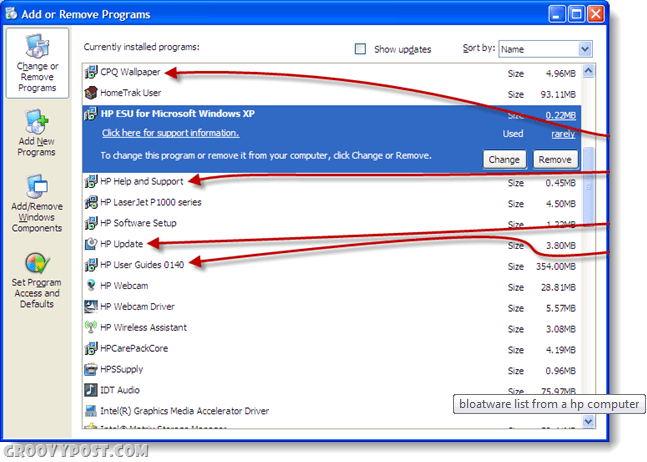Select the HPCarePackCore entry
This screenshot has width=647, height=462.
pyautogui.click(x=332, y=349)
